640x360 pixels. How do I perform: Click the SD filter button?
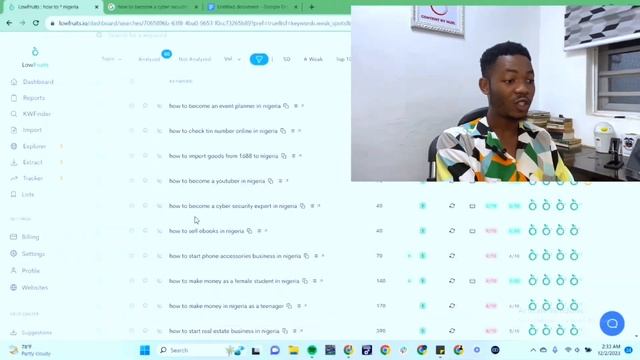coord(287,59)
